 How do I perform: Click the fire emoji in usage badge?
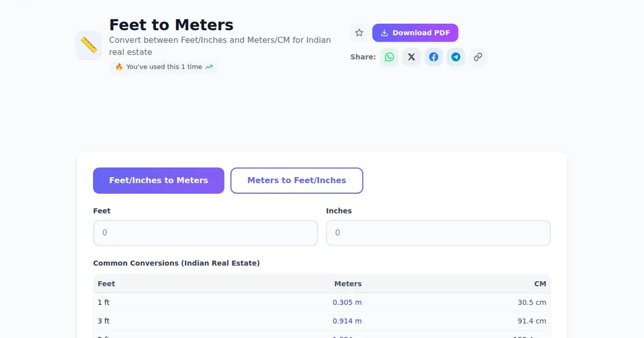[119, 67]
